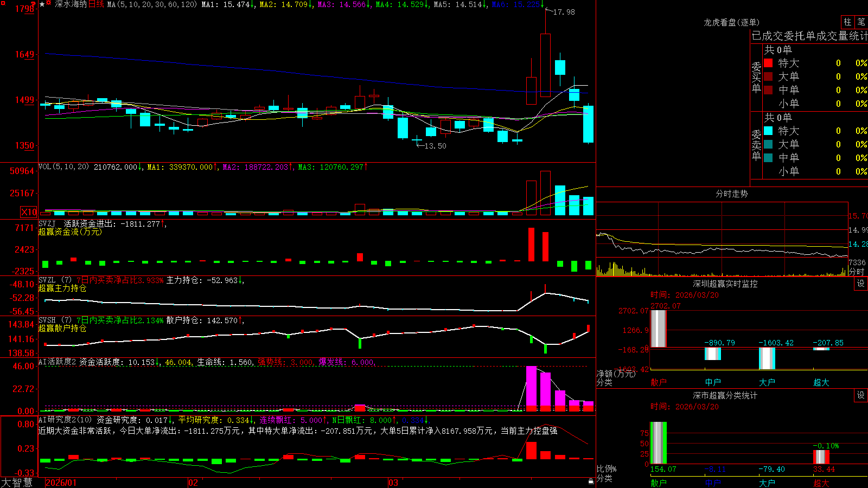Viewport: 868px width, 488px height.
Task: Open the MA(5,10,20,30,60,120) indicator parameters
Action: click(152, 4)
